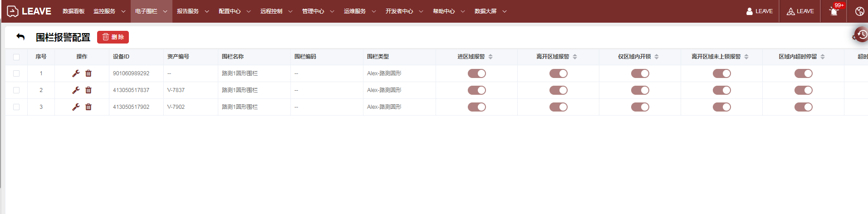Tick the checkbox for row 3

tap(16, 107)
